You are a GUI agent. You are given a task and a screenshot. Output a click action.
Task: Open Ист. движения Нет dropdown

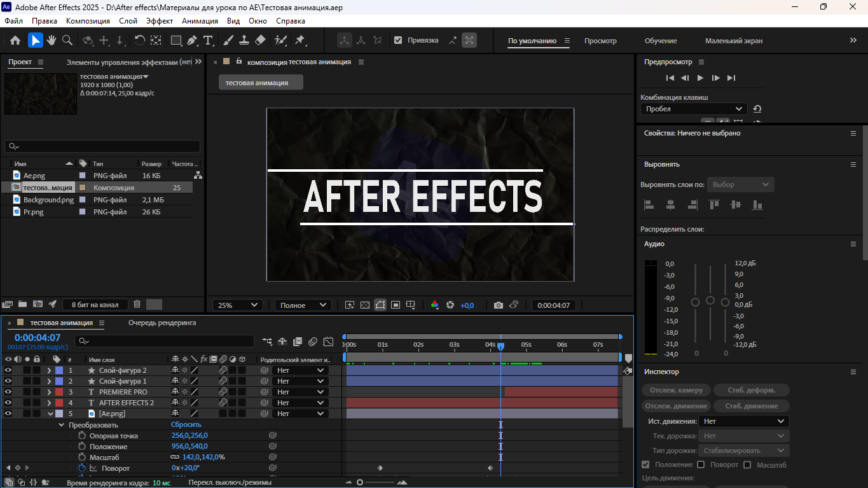[744, 421]
